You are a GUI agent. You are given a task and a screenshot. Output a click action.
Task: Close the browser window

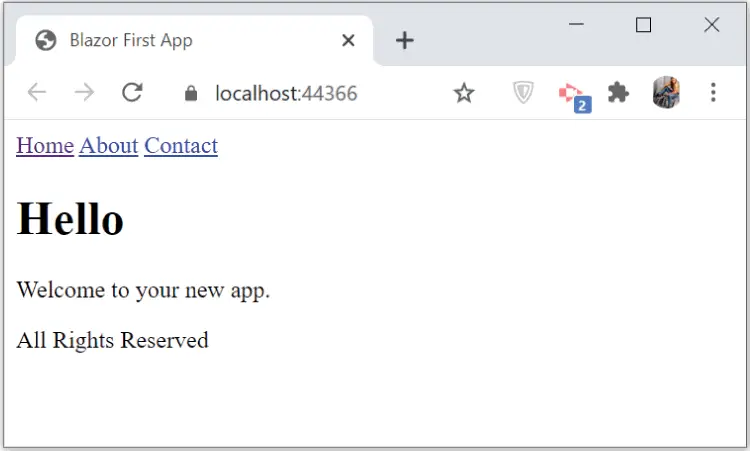712,24
